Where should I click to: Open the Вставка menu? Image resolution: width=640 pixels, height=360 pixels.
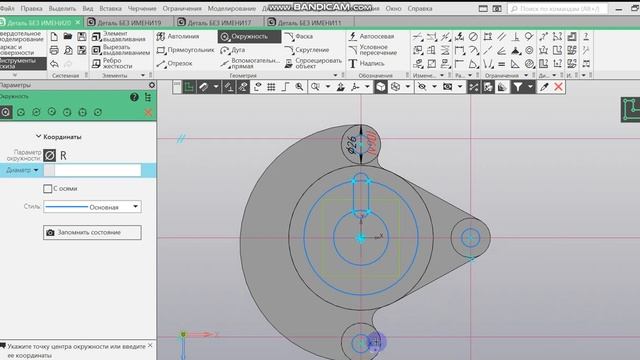[110, 9]
